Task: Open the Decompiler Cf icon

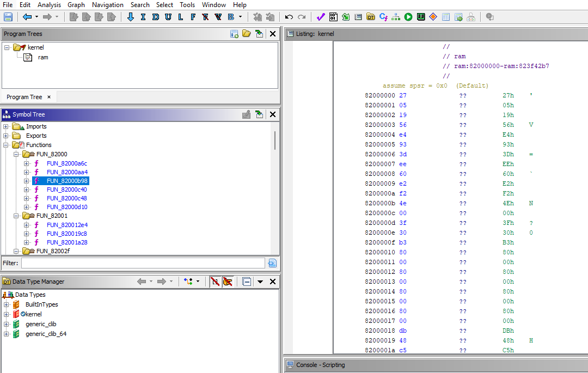Action: 383,17
